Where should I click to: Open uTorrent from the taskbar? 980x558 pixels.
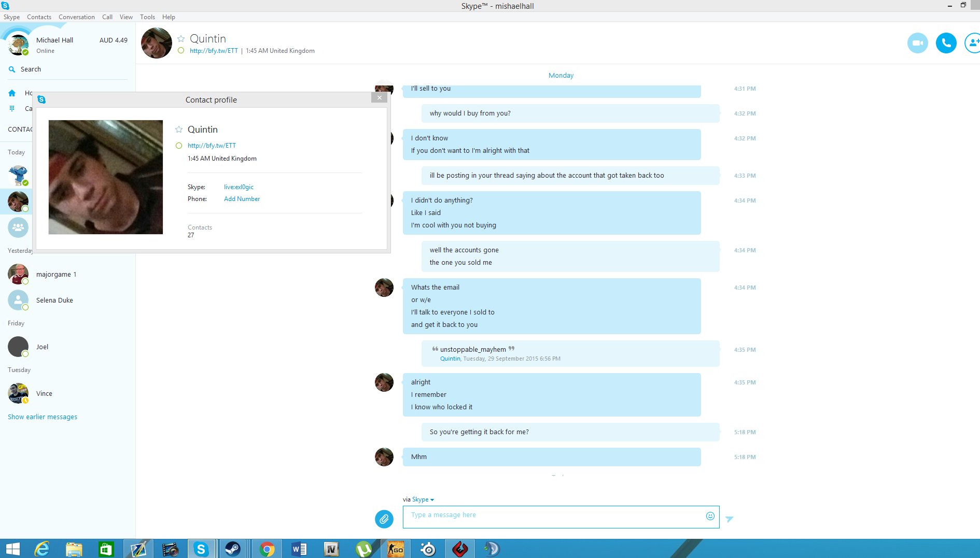363,549
